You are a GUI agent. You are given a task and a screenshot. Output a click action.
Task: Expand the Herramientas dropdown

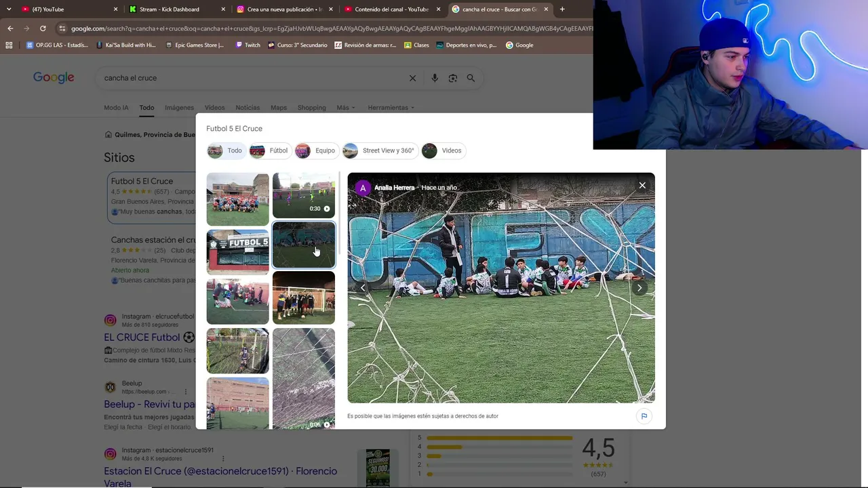point(391,108)
